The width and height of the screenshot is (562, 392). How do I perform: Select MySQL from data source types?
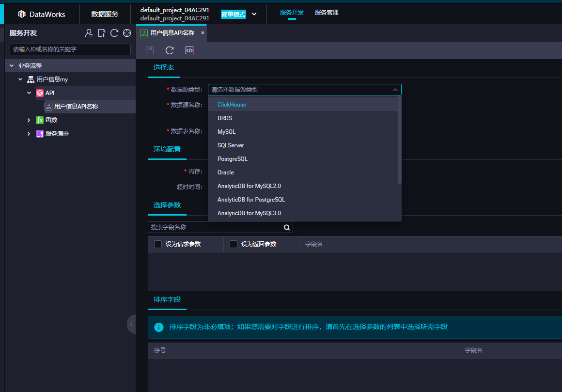coord(303,132)
